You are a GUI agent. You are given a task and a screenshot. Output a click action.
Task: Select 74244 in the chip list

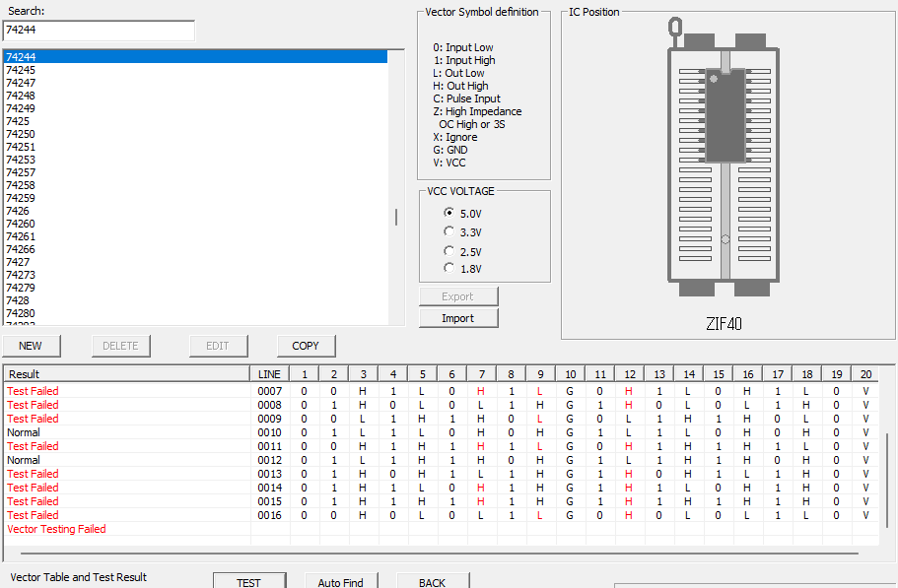pyautogui.click(x=195, y=56)
